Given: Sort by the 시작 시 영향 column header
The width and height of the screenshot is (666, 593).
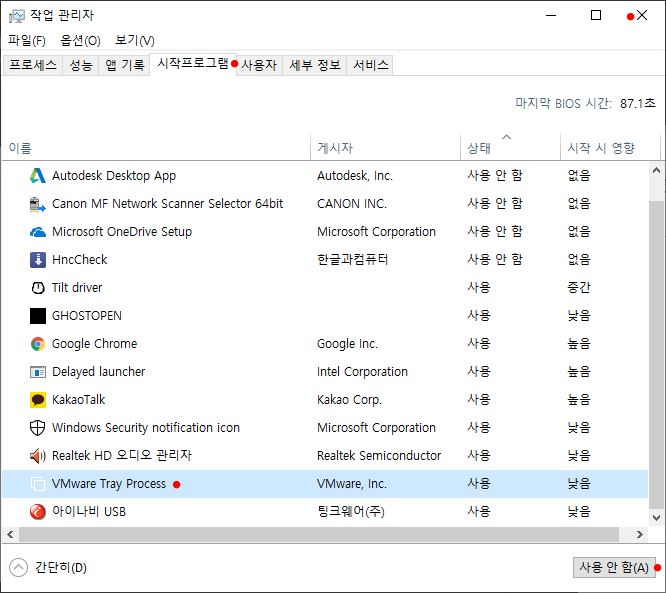Looking at the screenshot, I should (610, 147).
